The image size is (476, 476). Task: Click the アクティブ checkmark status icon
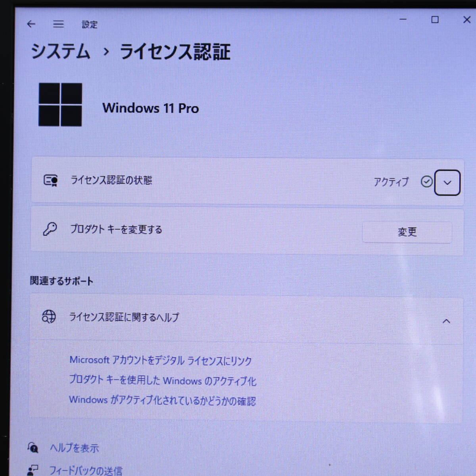[x=426, y=182]
